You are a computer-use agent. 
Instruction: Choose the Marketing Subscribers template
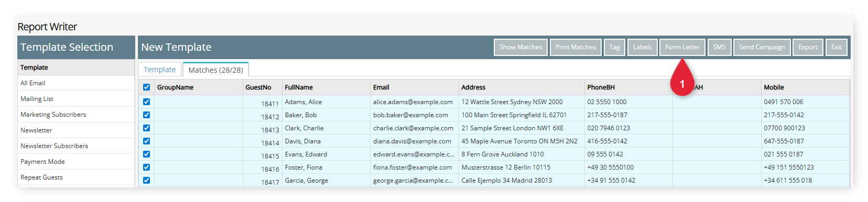tap(76, 115)
